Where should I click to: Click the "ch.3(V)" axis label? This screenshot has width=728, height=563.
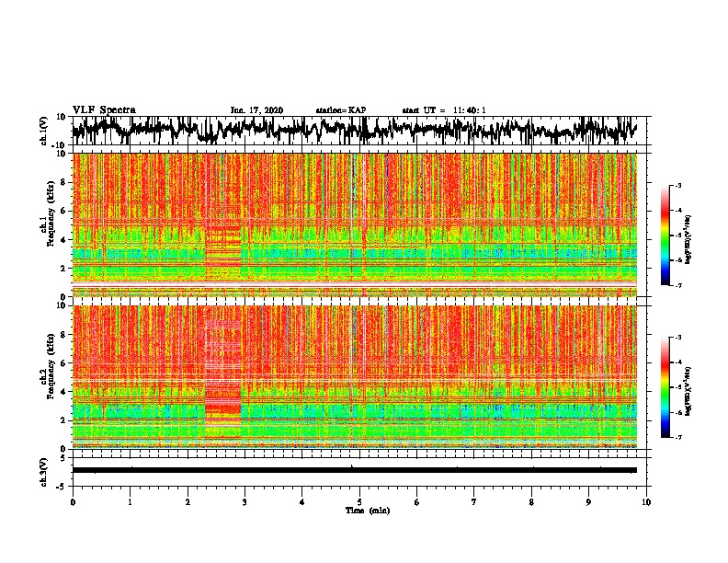[44, 473]
